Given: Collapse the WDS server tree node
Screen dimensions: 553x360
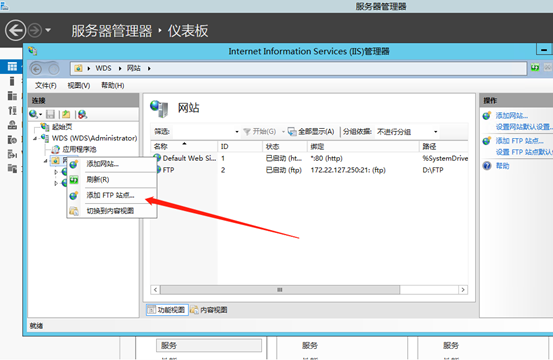Looking at the screenshot, I should click(35, 139).
